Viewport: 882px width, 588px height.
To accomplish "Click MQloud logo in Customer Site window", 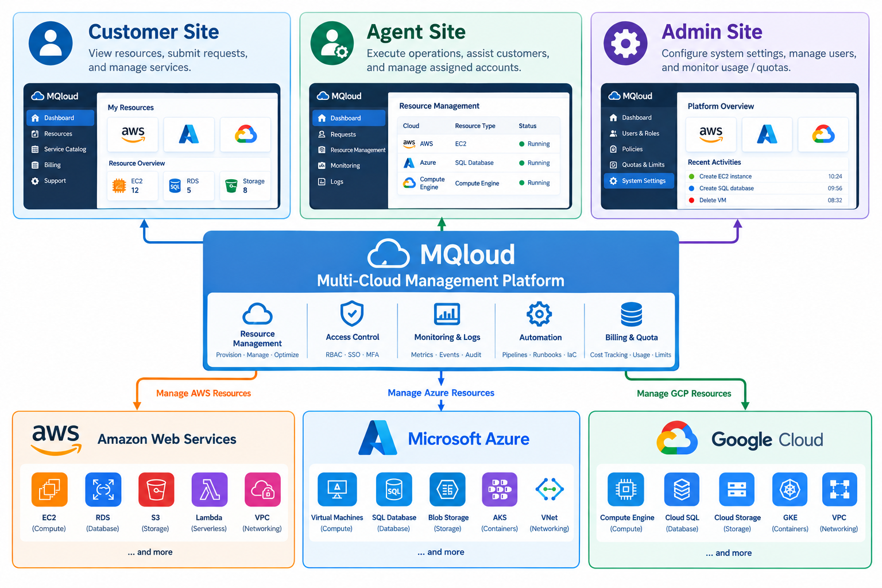I will (55, 96).
